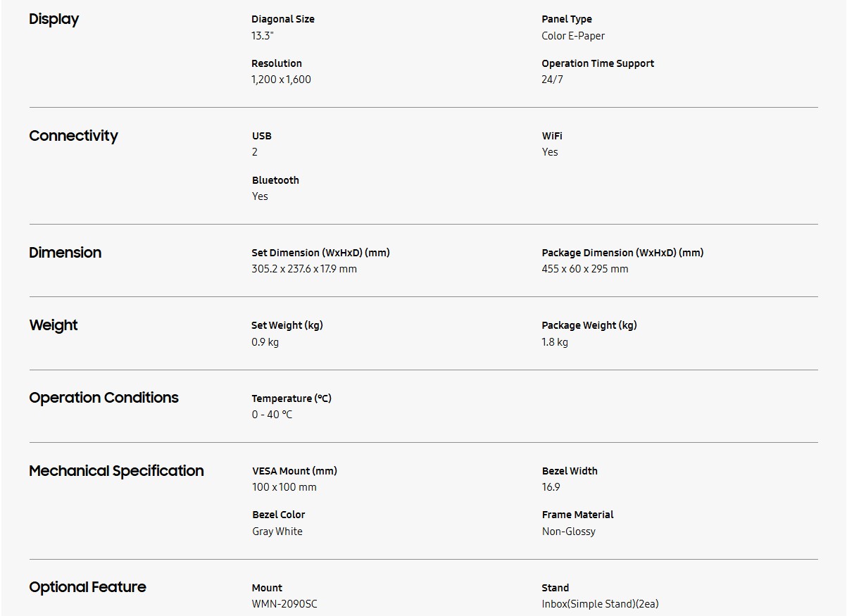Click the 24/7 operation time value
Screen dimensions: 847x616
pos(552,80)
